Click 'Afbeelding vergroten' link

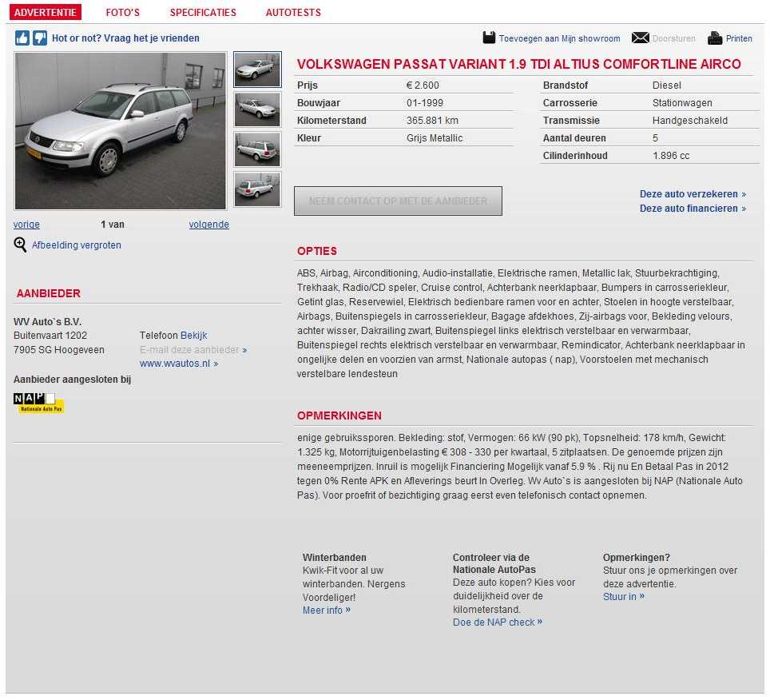click(x=76, y=245)
